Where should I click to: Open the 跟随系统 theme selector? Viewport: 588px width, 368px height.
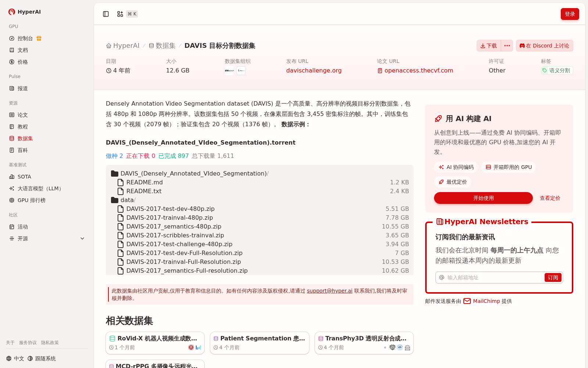42,358
